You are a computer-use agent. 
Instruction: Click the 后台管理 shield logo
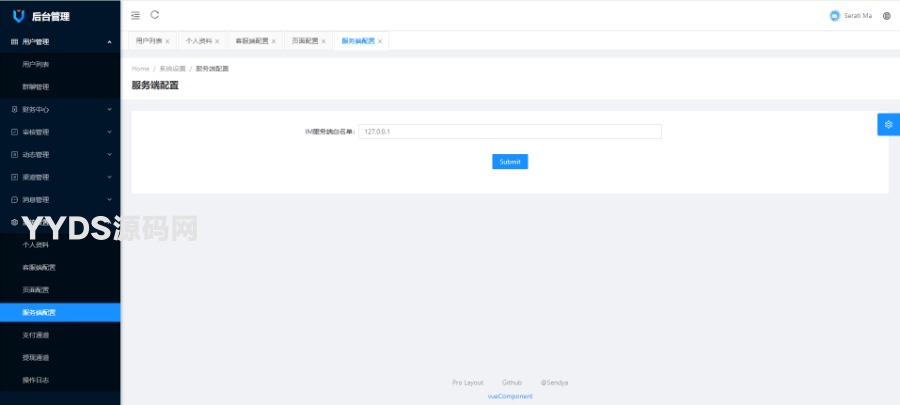point(18,16)
